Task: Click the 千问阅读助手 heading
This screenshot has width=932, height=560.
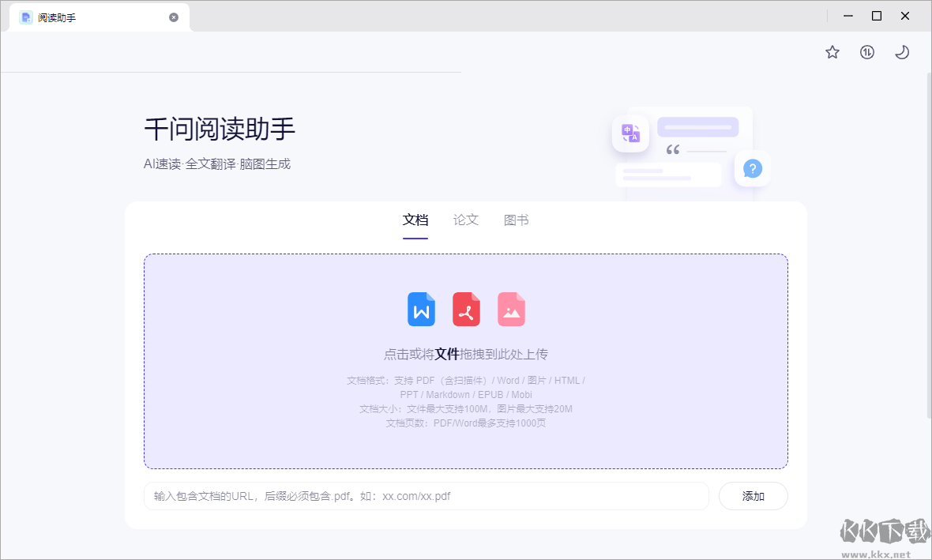Action: tap(220, 129)
